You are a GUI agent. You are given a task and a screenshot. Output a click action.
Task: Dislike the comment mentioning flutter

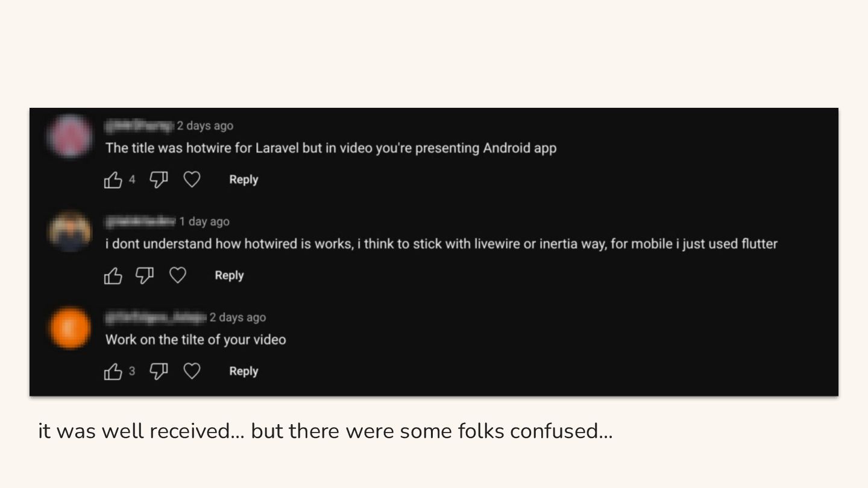coord(144,275)
